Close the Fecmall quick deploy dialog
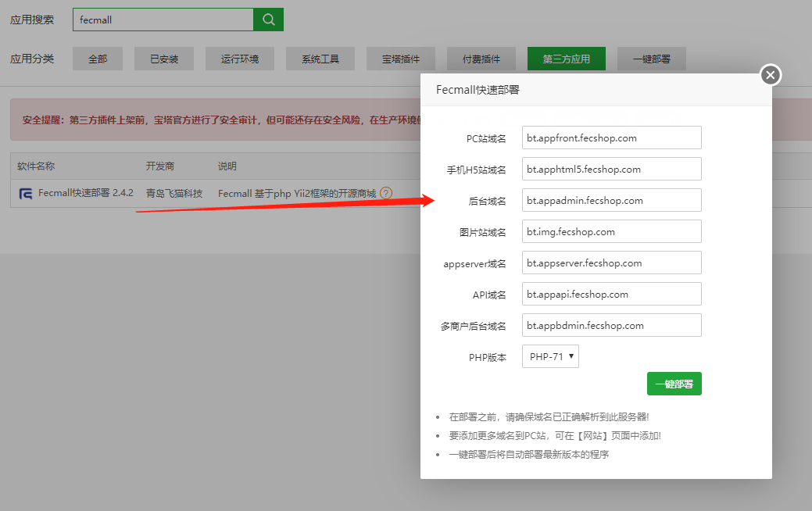812x511 pixels. pyautogui.click(x=770, y=75)
